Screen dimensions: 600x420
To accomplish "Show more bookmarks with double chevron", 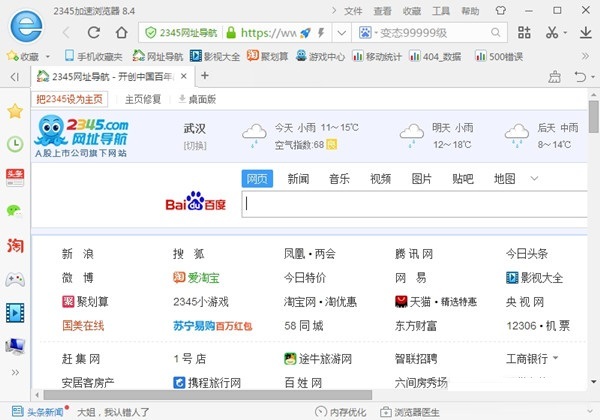I will (585, 57).
